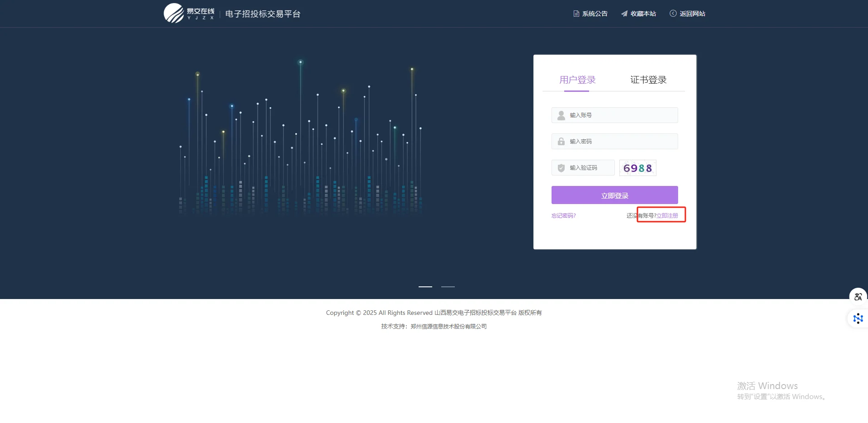Select the 用户登录 tab

(577, 80)
